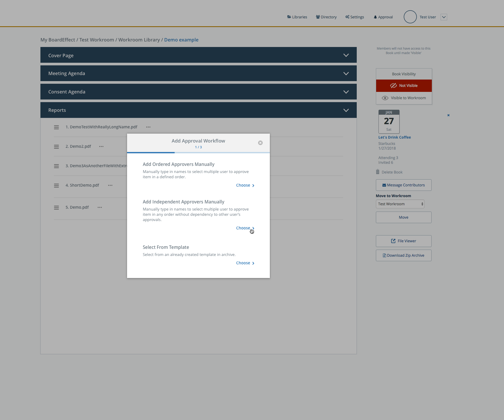
Task: Click the Jan 27 calendar icon
Action: pos(389,122)
